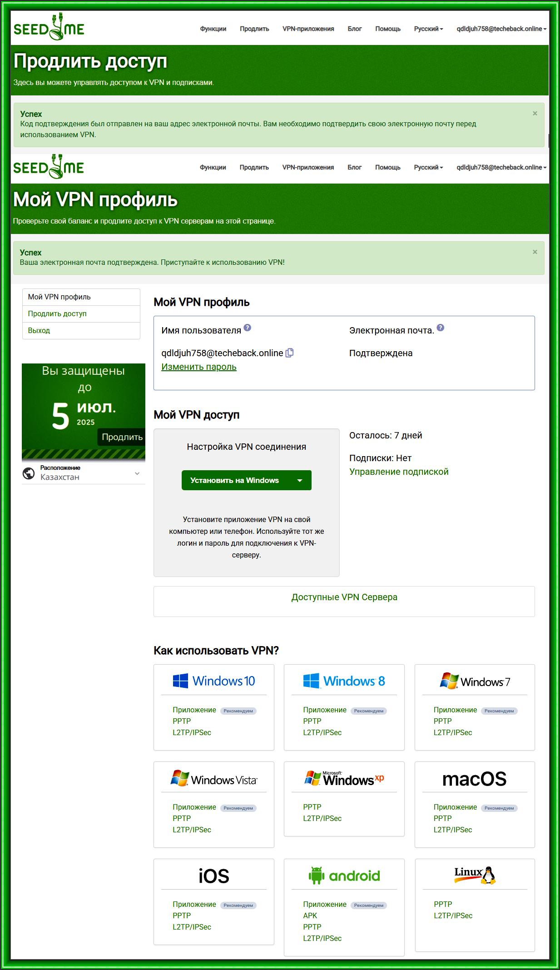Open PPTP under Linux

[x=443, y=904]
